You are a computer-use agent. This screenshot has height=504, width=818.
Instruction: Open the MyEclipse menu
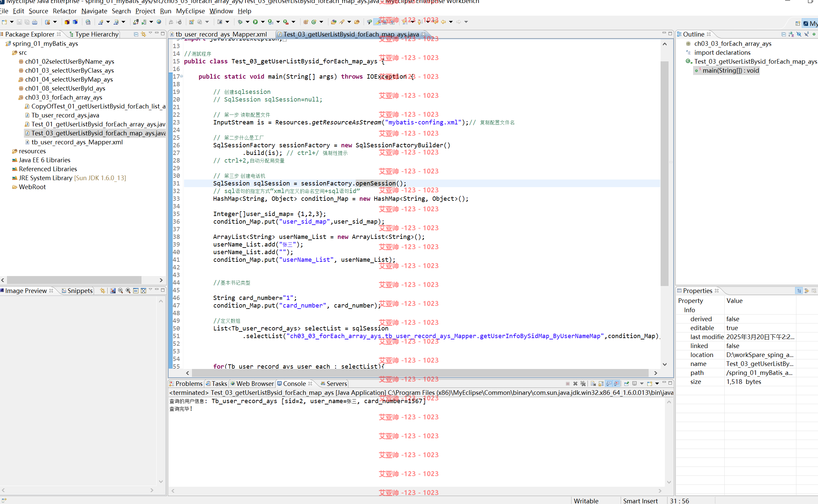(190, 11)
